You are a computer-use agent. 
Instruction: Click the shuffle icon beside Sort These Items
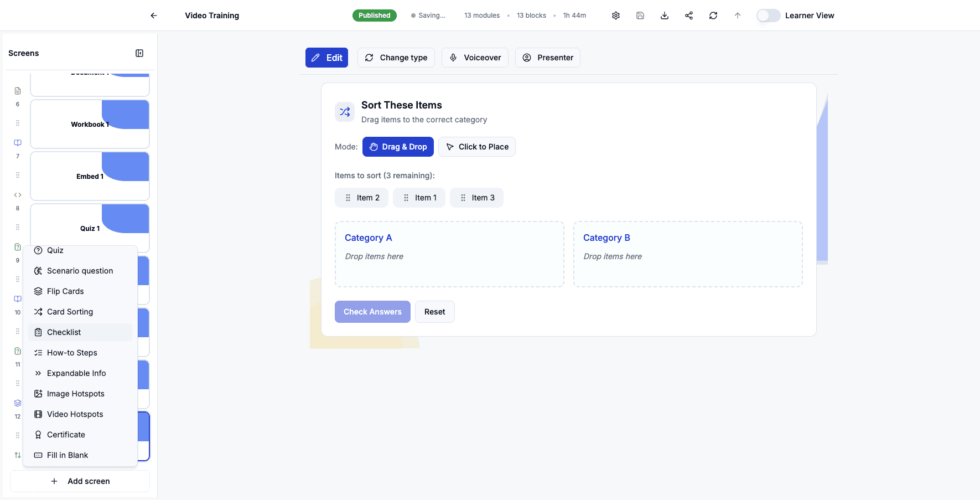tap(344, 111)
